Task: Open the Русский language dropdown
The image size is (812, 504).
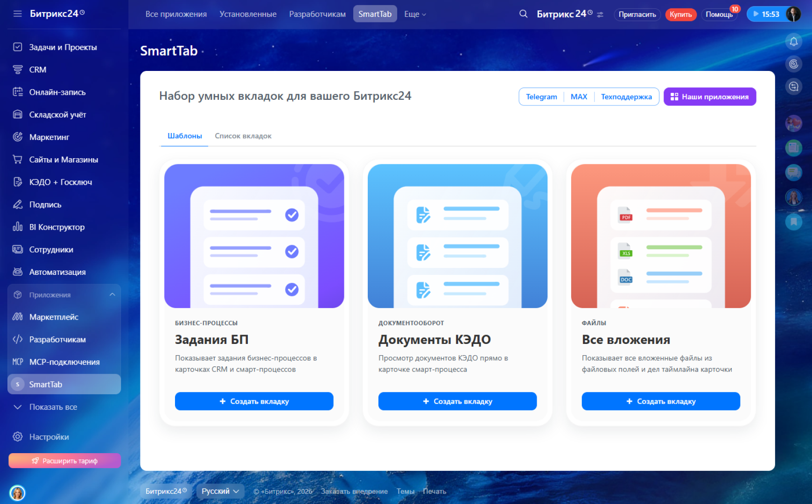Action: (x=220, y=491)
